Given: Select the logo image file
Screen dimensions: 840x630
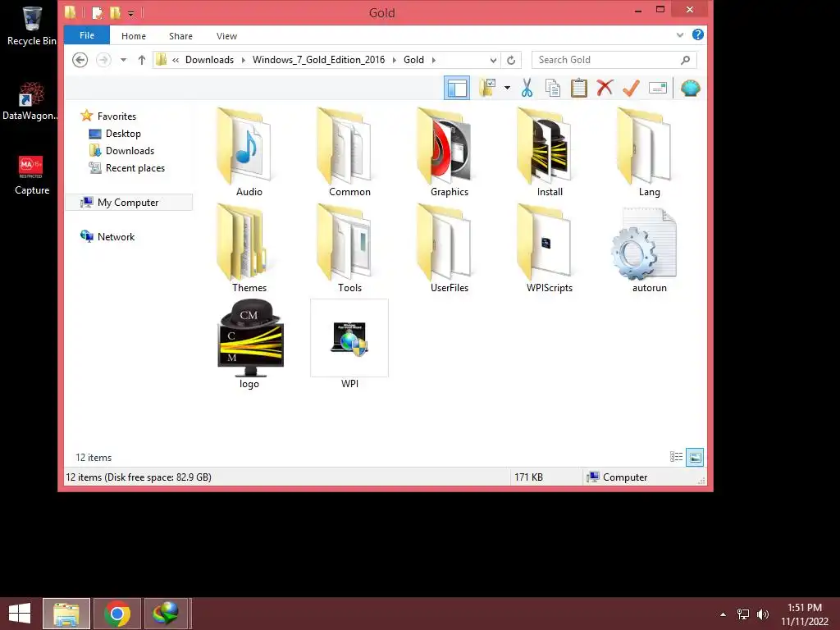Looking at the screenshot, I should click(x=249, y=344).
